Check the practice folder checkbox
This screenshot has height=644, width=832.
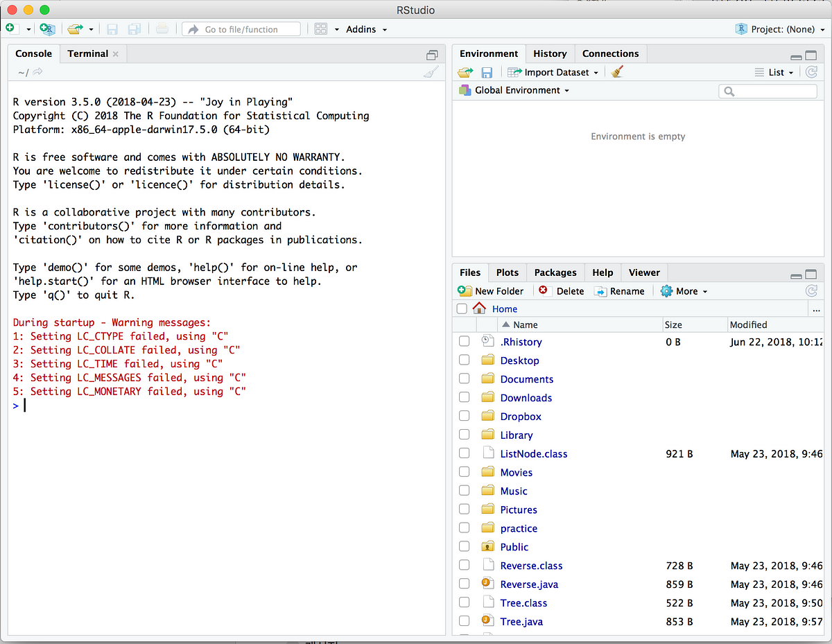pyautogui.click(x=464, y=528)
